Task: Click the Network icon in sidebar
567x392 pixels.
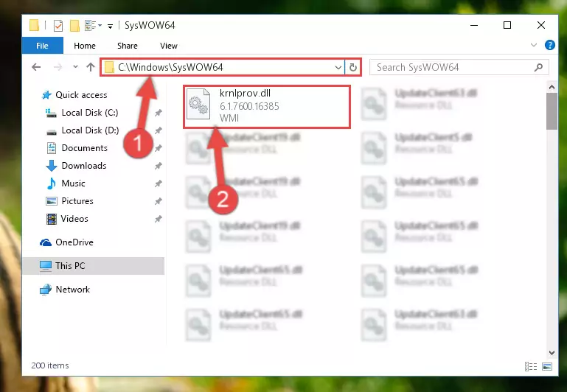Action: pyautogui.click(x=46, y=290)
